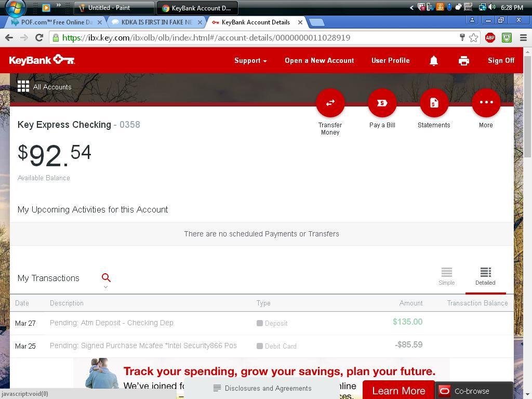
Task: Open the Windows Start orb
Action: point(15,7)
